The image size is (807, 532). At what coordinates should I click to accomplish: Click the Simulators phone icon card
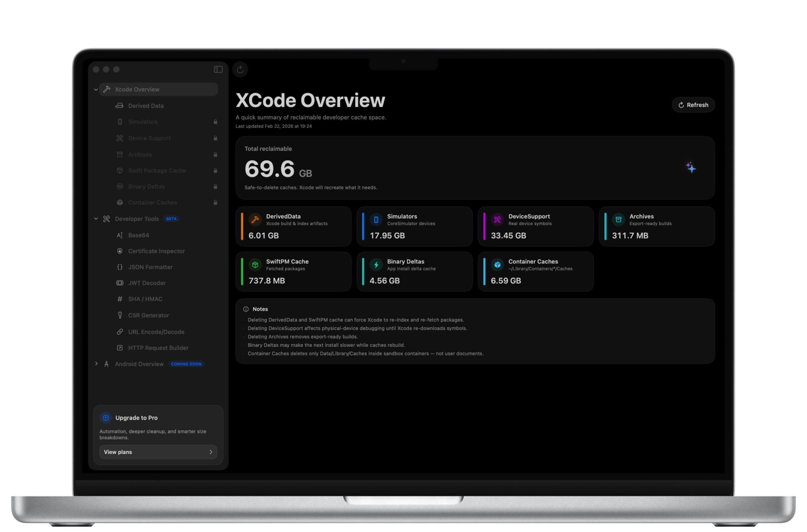(x=376, y=220)
